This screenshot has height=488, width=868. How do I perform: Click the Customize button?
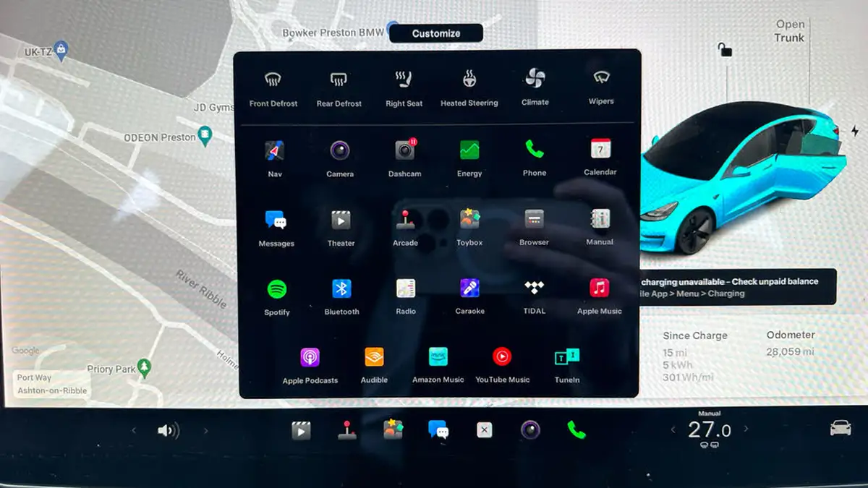click(x=436, y=33)
